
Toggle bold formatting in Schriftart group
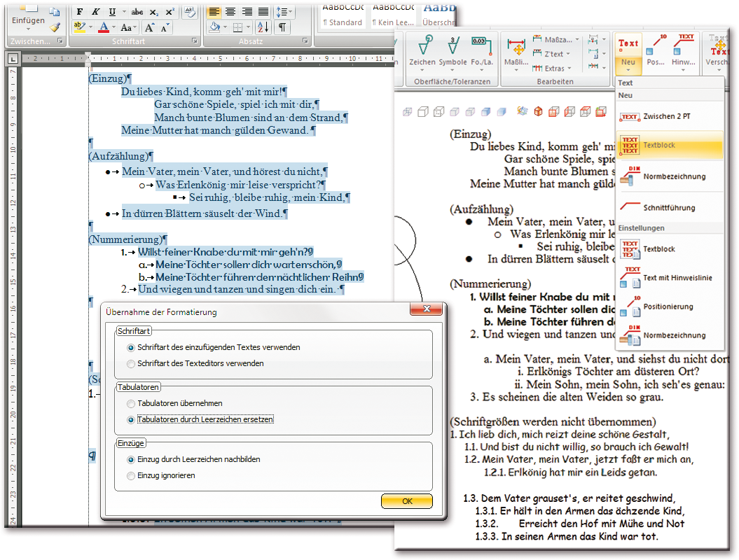(x=79, y=12)
